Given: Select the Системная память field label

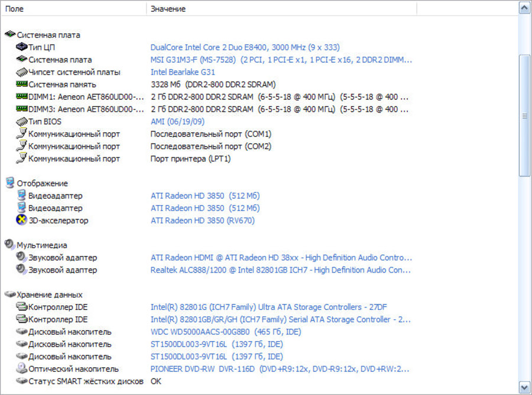Looking at the screenshot, I should tap(63, 85).
